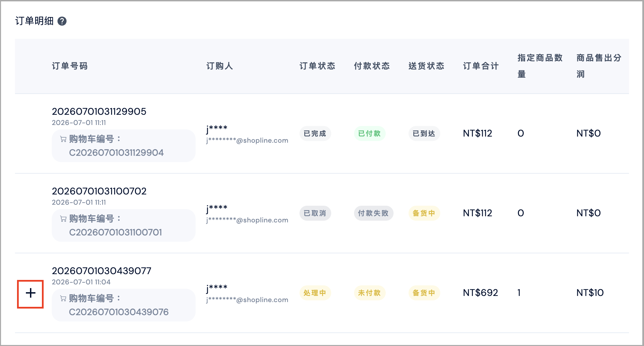The width and height of the screenshot is (644, 346).
Task: Click cart icon for C20260701031100701
Action: (63, 219)
